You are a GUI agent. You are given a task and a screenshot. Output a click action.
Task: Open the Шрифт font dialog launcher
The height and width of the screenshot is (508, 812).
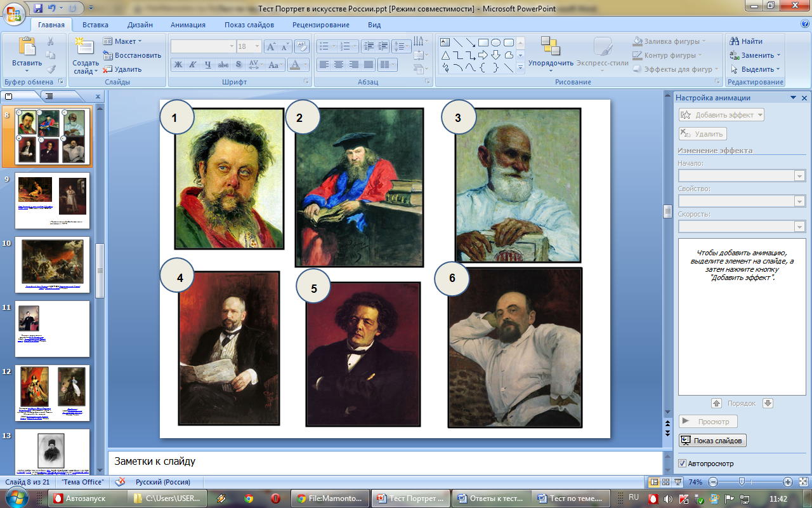coord(306,82)
